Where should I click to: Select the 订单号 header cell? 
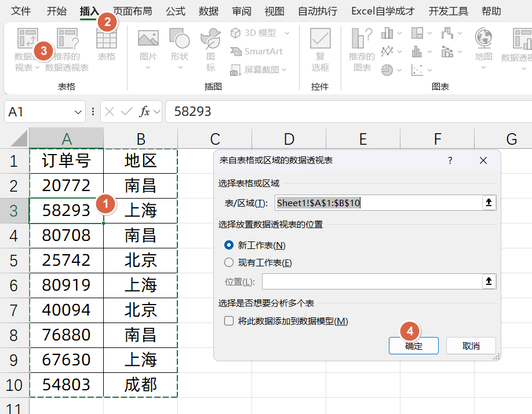[67, 161]
